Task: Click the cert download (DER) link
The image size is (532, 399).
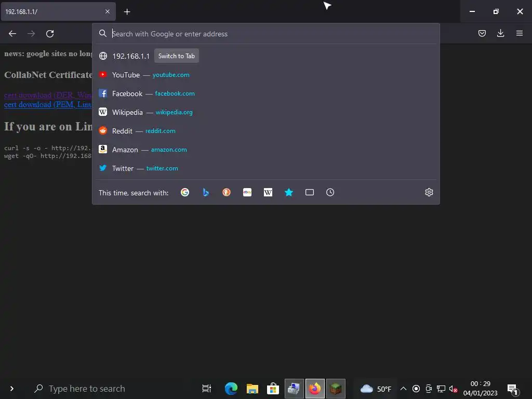Action: (48, 96)
